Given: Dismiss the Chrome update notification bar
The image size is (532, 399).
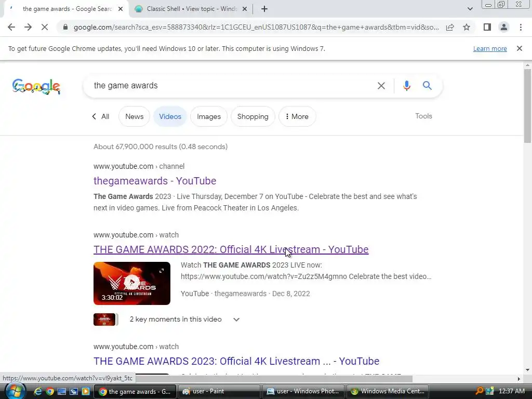Looking at the screenshot, I should 520,48.
